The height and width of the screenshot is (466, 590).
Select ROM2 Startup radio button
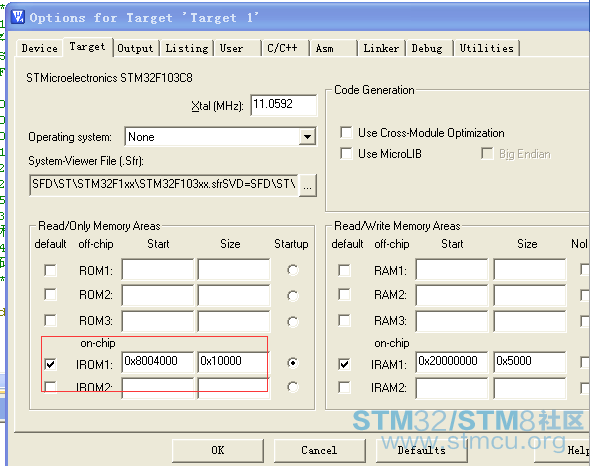coord(292,295)
